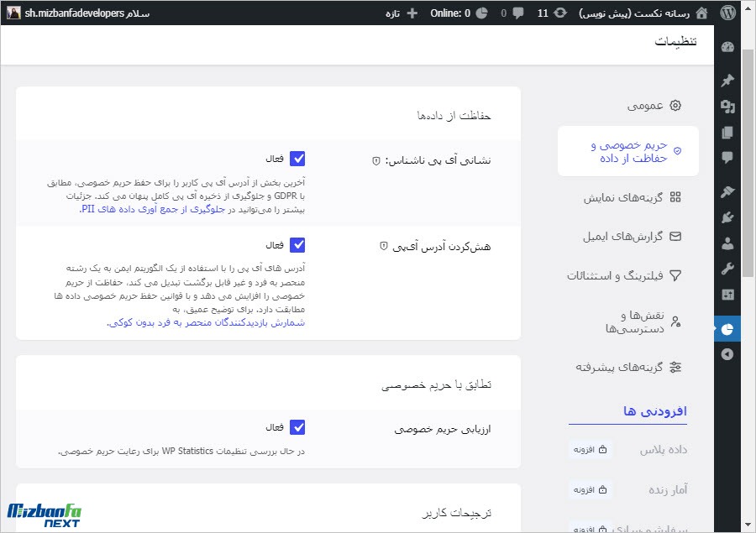
Task: Open the WordPress logo menu
Action: 727,13
